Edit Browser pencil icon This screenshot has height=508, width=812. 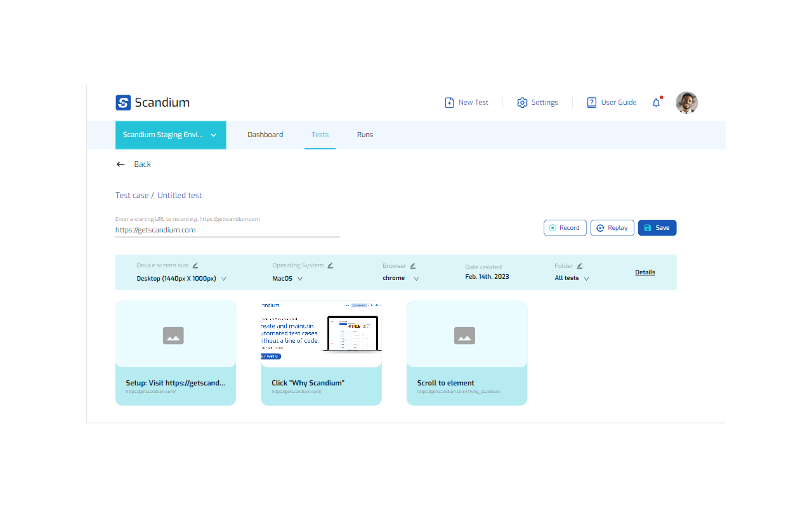(x=413, y=266)
